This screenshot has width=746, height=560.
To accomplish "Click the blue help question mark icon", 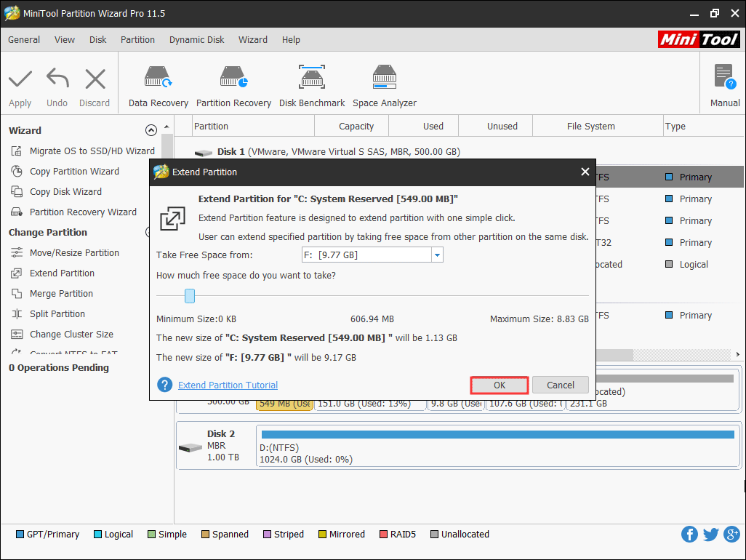I will tap(164, 385).
